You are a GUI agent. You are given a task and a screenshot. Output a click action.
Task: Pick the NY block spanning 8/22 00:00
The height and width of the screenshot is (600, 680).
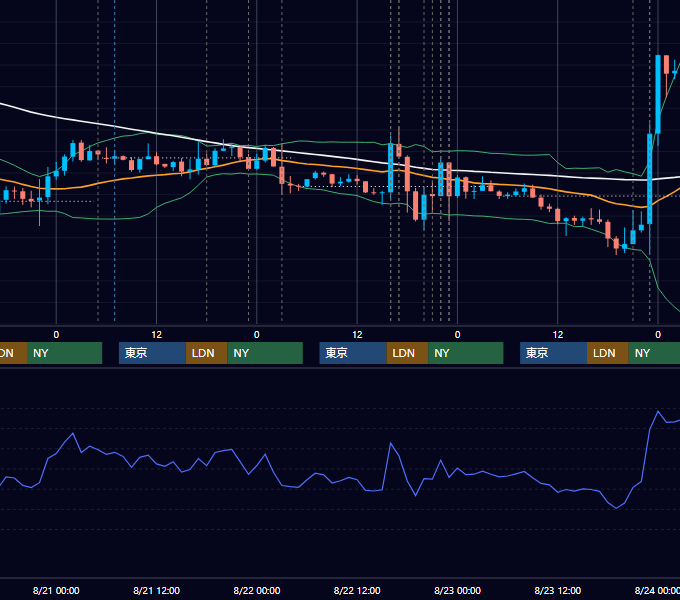tap(265, 353)
